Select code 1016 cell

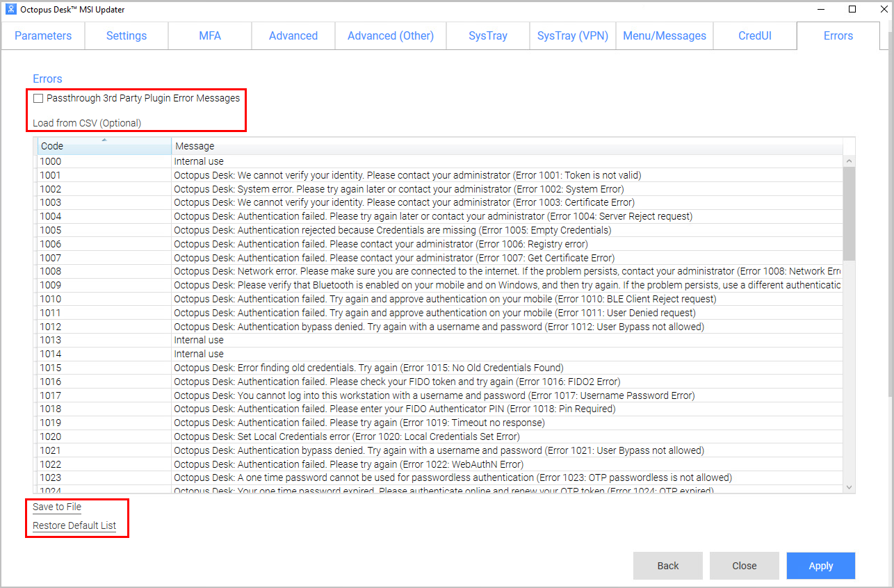[104, 382]
